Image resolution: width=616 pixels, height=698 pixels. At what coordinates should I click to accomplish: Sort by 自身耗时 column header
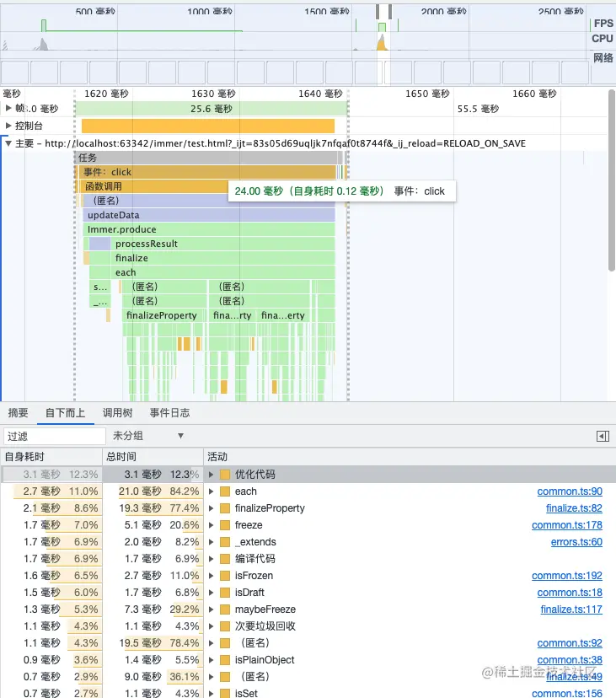pos(51,457)
